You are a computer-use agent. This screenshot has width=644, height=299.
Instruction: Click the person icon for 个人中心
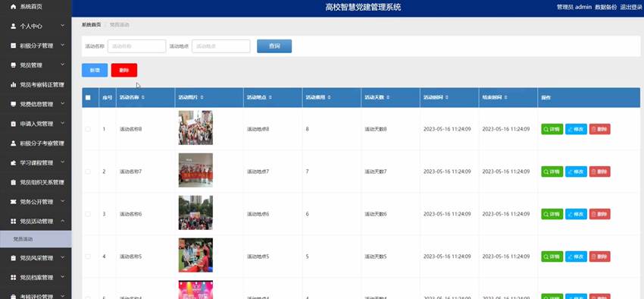tap(13, 26)
